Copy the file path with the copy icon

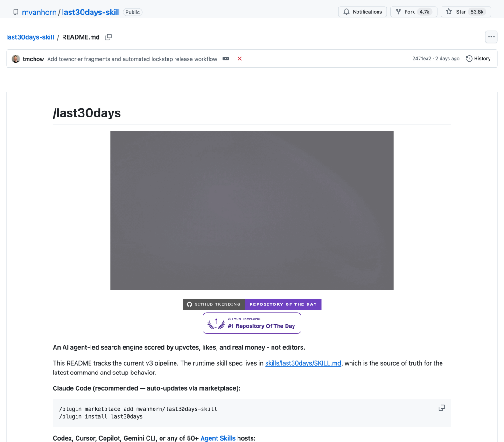(108, 37)
